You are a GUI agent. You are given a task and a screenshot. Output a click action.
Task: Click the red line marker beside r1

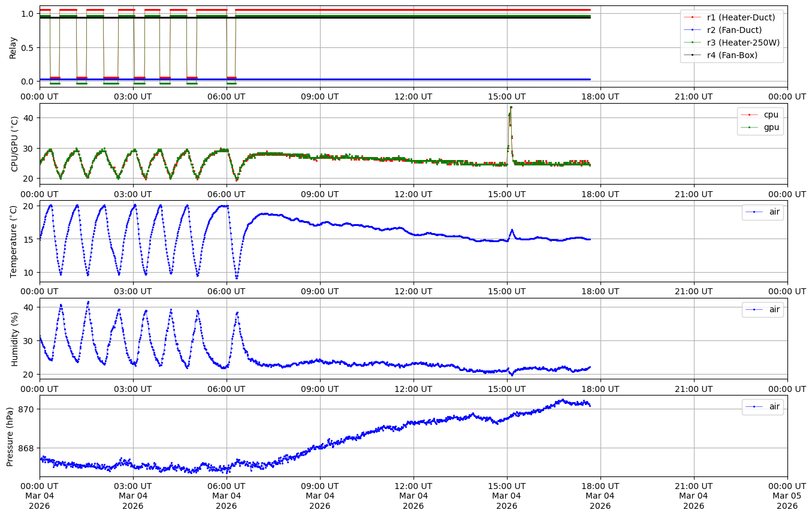click(693, 17)
